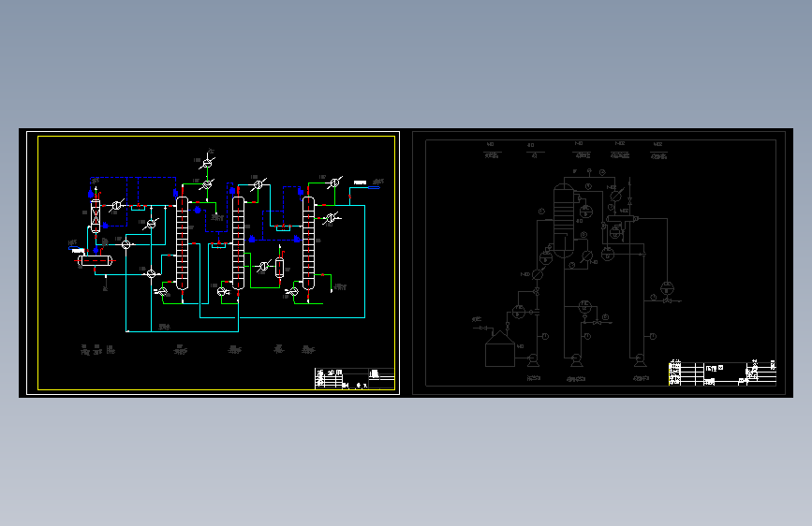Select the horizontal condenser drum in grey drawing
812x526 pixels.
tap(622, 219)
